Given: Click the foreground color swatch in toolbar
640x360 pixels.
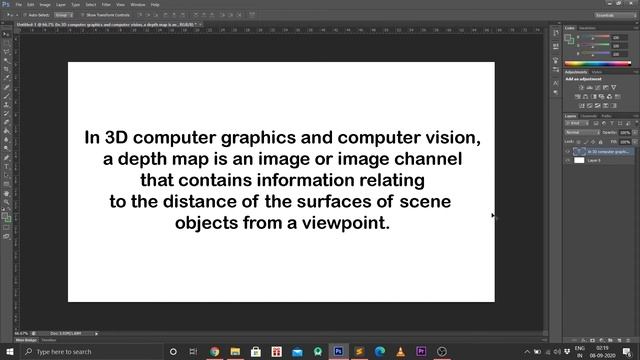Looking at the screenshot, I should [x=4, y=216].
